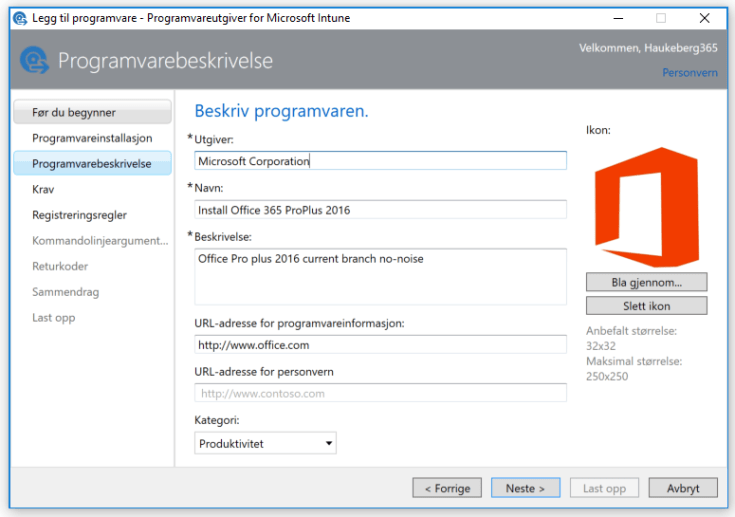Open the Personvern link
Screen dimensions: 735x517
[690, 73]
